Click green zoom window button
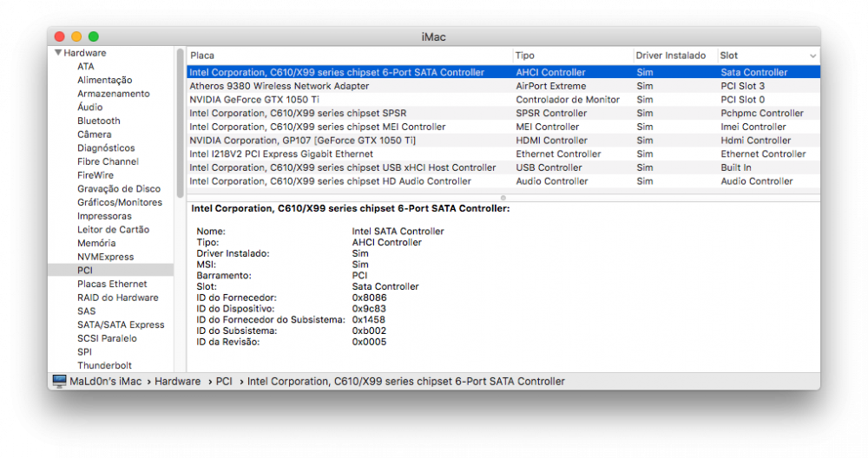The image size is (868, 458). [94, 36]
